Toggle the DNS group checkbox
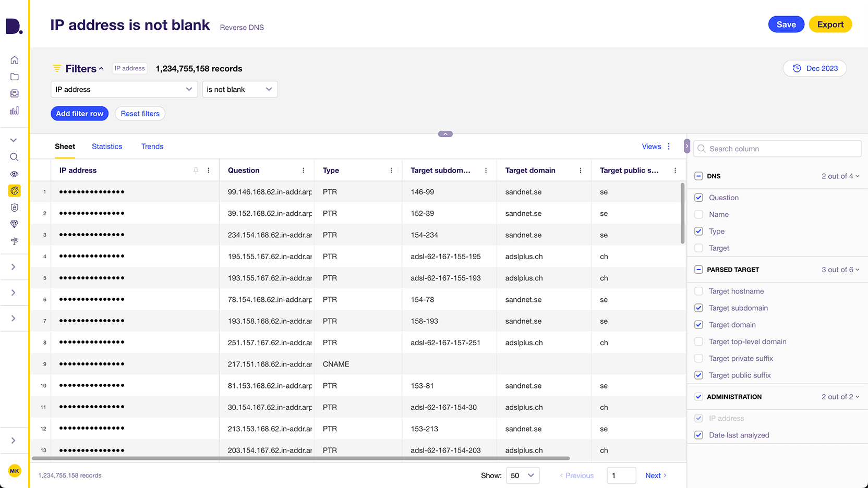This screenshot has height=488, width=868. (x=699, y=176)
